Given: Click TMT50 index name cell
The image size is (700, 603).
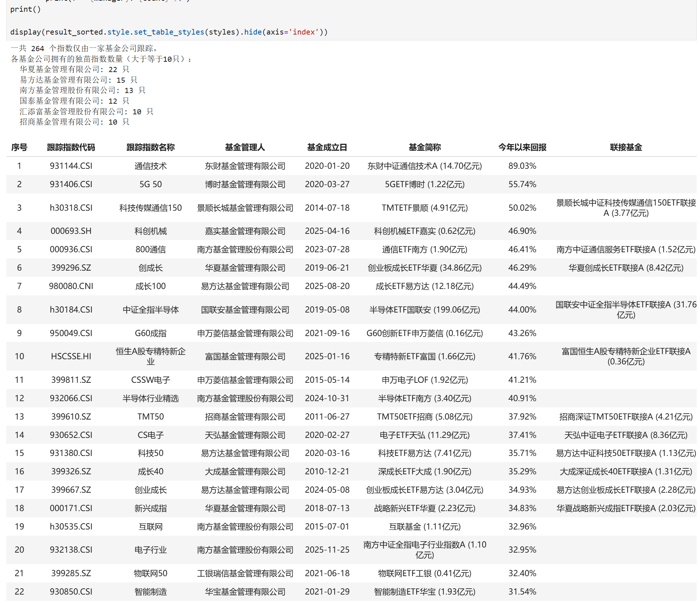Looking at the screenshot, I should tap(150, 417).
